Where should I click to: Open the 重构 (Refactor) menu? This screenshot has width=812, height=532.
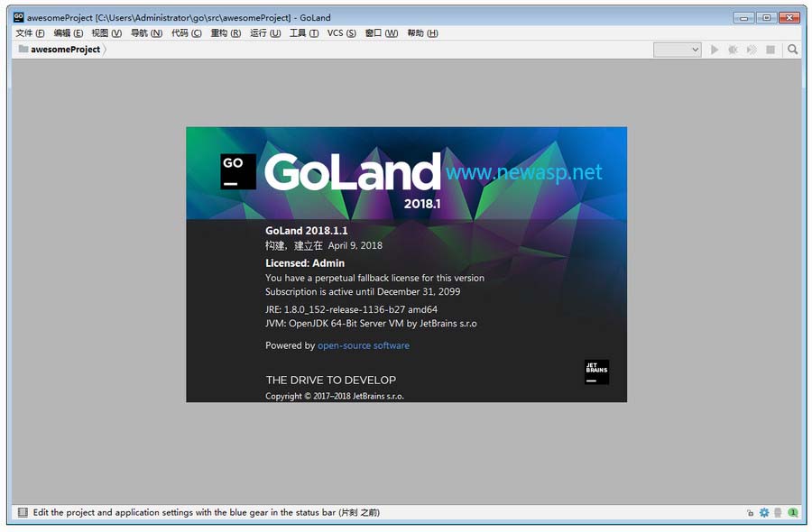tap(225, 32)
